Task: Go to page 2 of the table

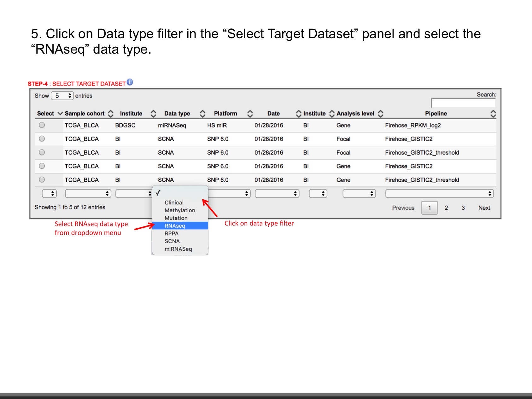Action: point(446,208)
